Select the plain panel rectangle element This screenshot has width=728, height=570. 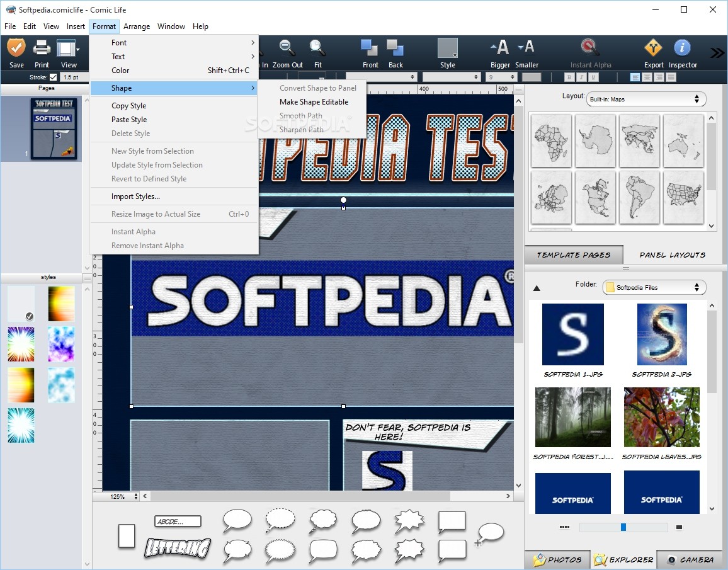point(127,536)
